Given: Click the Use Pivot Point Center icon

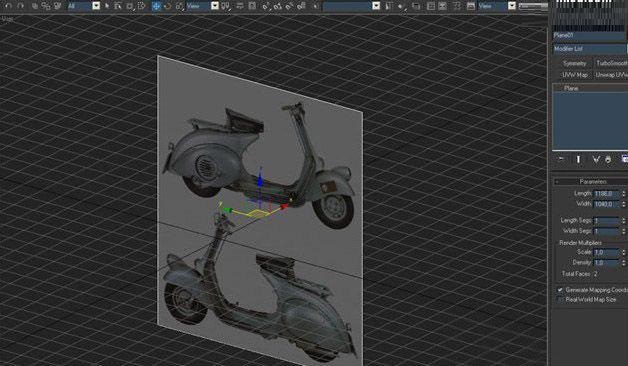Looking at the screenshot, I should (x=226, y=6).
